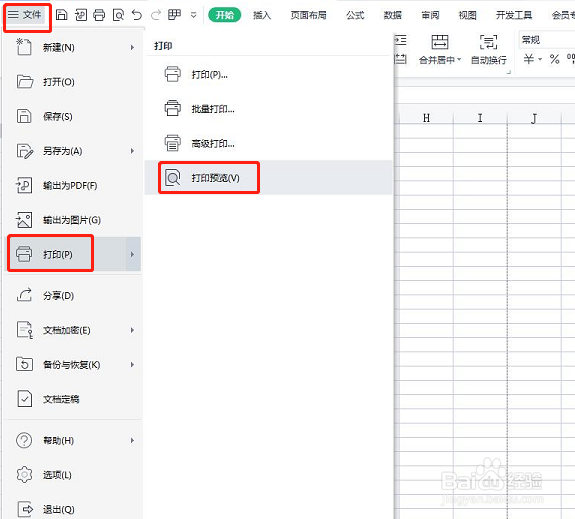The width and height of the screenshot is (575, 519).
Task: Open the 合并居中 dropdown arrow
Action: 459,59
